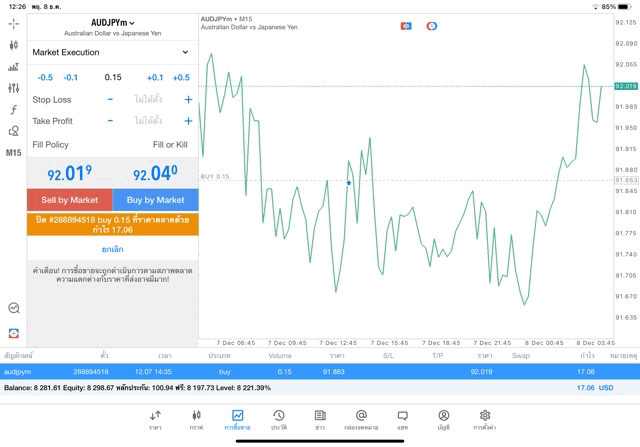Expand the AUDJPYm symbol selector
The image size is (640, 447).
click(x=113, y=23)
